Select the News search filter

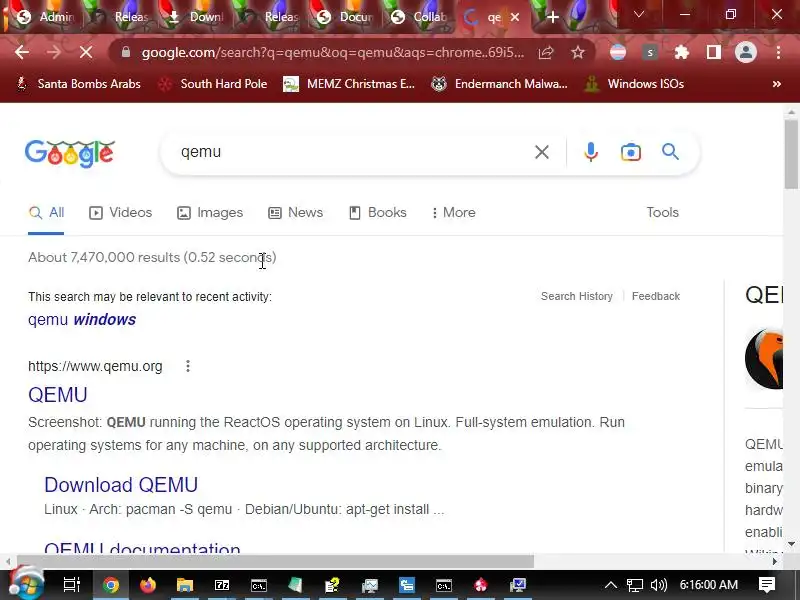(x=295, y=213)
